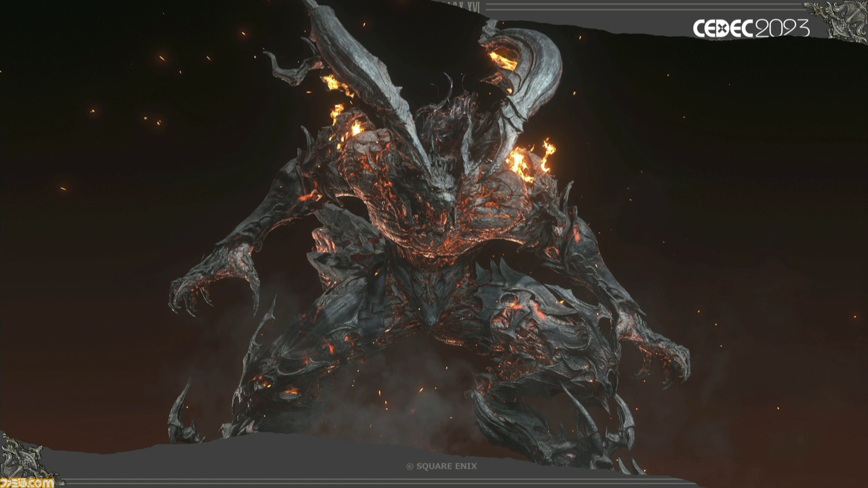Screen dimensions: 868x488
Task: Click the CEDEC 2023 logo
Action: 751,28
